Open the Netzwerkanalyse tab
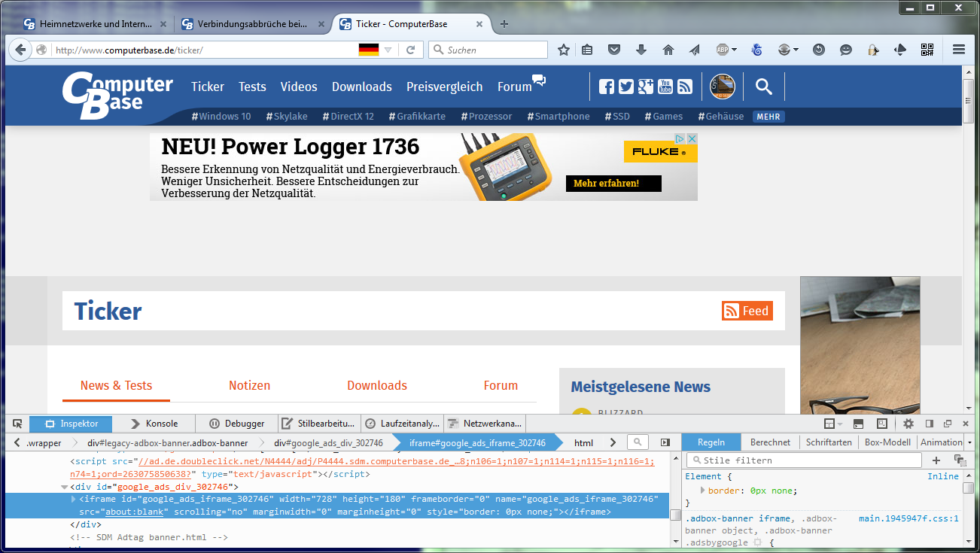The height and width of the screenshot is (553, 980). pos(484,424)
